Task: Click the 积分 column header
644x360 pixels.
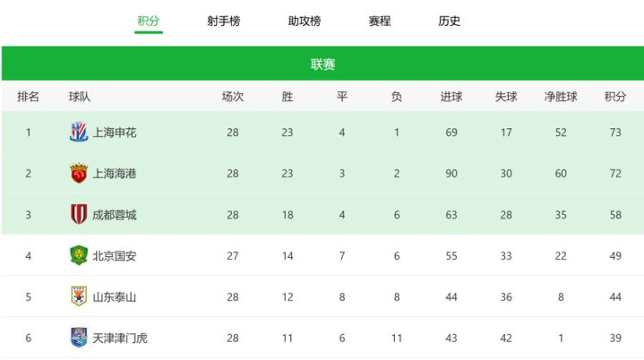Action: (x=615, y=97)
